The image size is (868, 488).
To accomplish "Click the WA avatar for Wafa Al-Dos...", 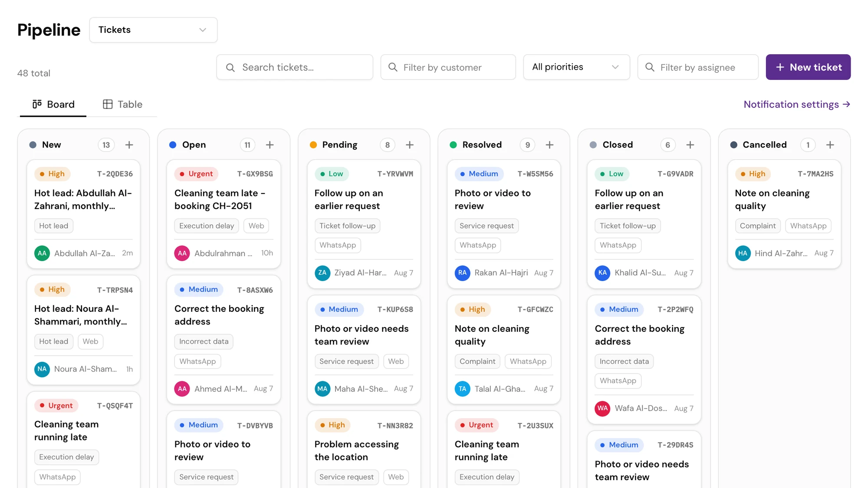I will (x=602, y=408).
